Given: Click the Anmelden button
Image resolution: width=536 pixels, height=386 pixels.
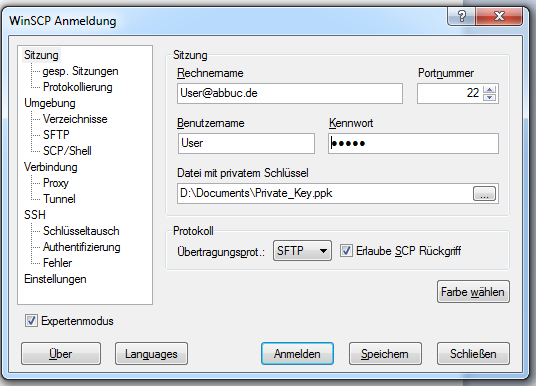Looking at the screenshot, I should tap(297, 354).
